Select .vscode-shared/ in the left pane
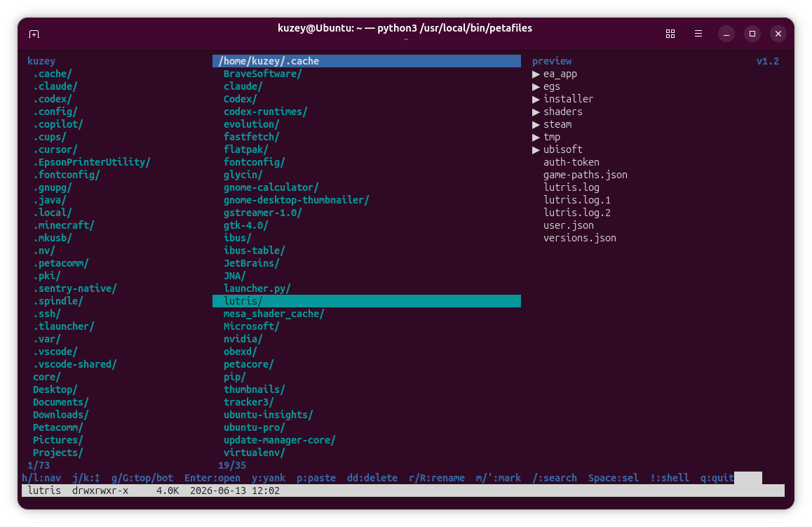Screen dimensions: 812x527 (75, 364)
